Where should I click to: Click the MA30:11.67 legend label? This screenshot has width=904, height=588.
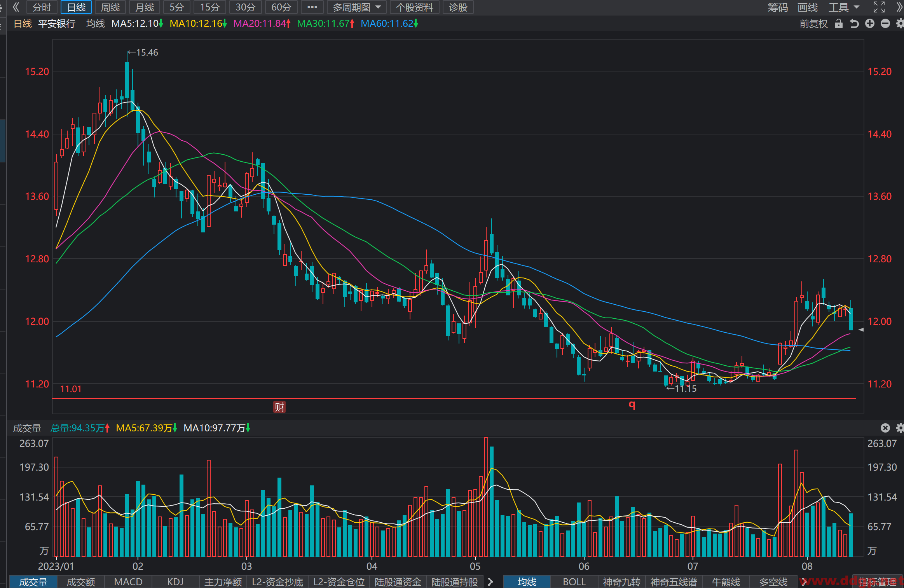pos(326,24)
